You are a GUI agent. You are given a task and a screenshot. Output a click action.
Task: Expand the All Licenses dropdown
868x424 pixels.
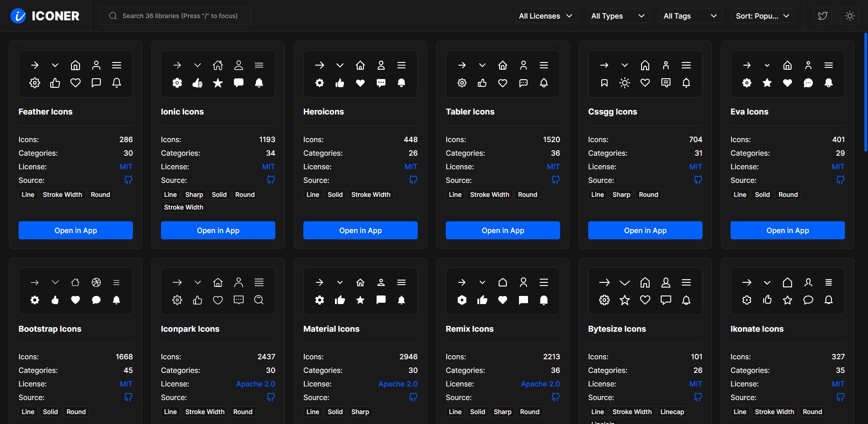(x=546, y=16)
